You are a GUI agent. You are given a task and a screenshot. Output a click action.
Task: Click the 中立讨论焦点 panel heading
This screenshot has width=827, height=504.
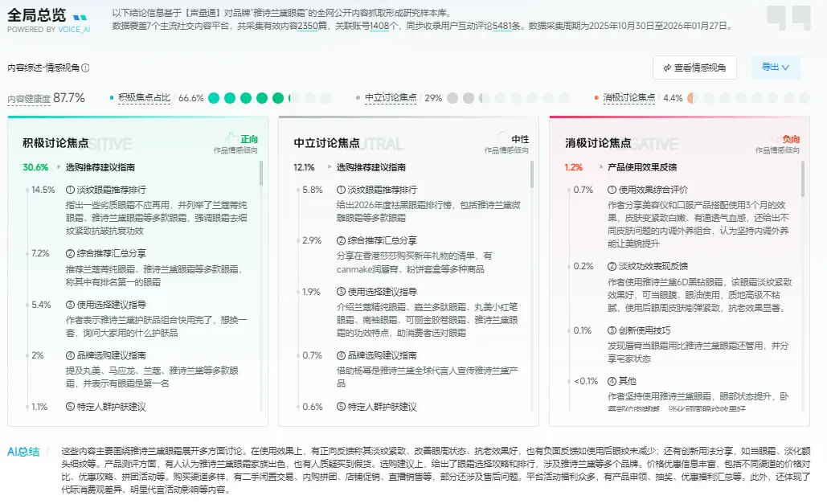point(326,143)
